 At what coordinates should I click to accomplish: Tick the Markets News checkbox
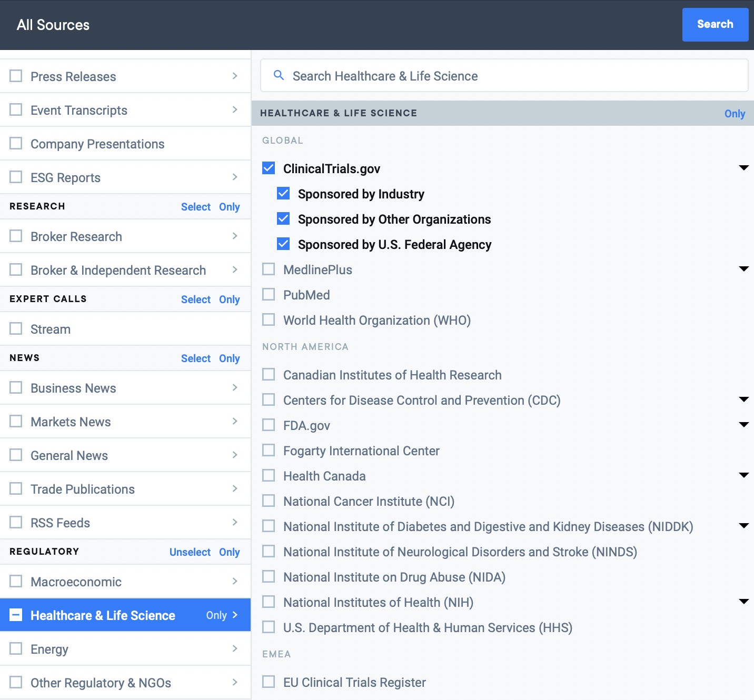click(16, 421)
